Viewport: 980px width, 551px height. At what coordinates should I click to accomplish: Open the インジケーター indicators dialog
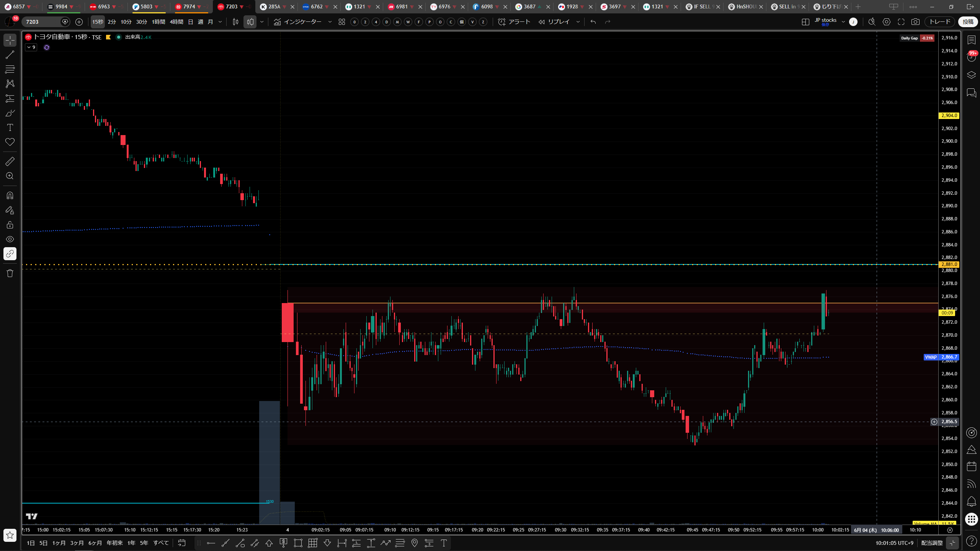tap(298, 22)
